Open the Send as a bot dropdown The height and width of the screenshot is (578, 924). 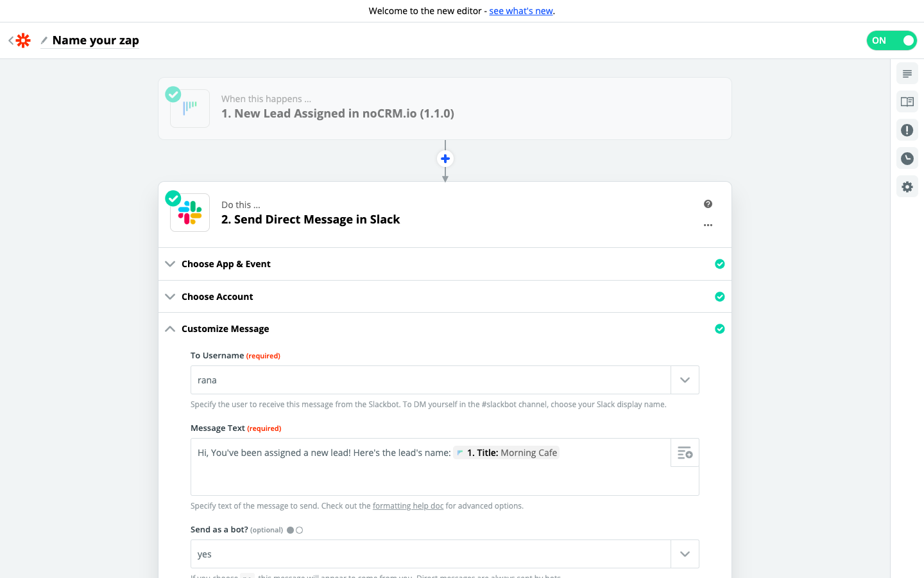(x=685, y=554)
